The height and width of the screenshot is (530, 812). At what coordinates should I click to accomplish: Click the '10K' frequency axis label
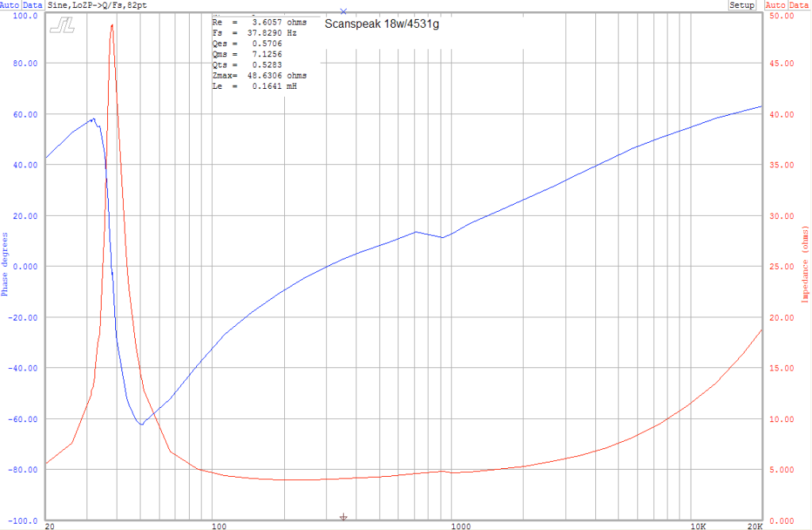[x=698, y=526]
